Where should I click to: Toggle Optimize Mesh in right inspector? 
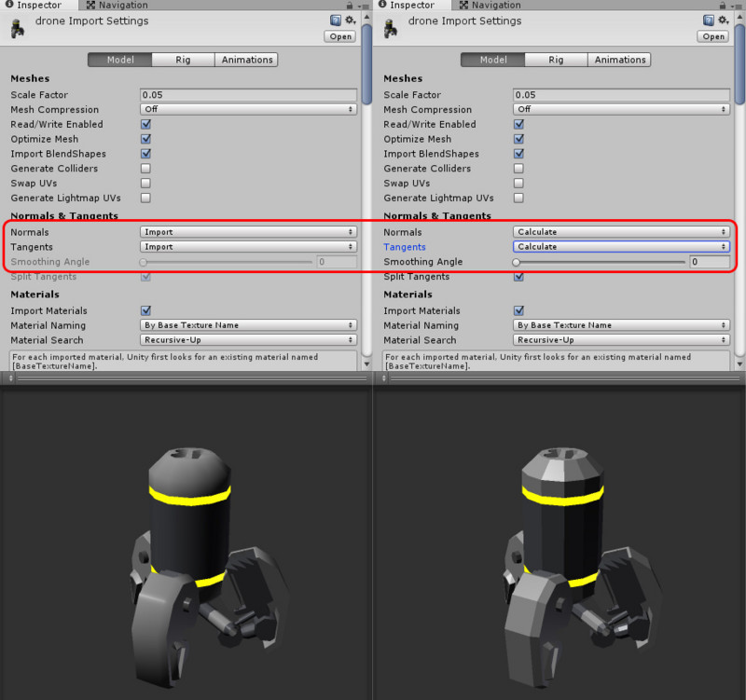tap(519, 139)
